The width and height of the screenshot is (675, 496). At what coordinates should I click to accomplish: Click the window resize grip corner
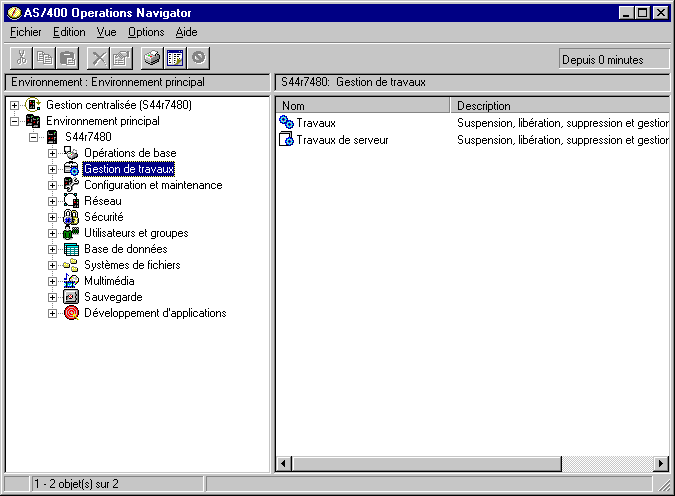pyautogui.click(x=664, y=485)
